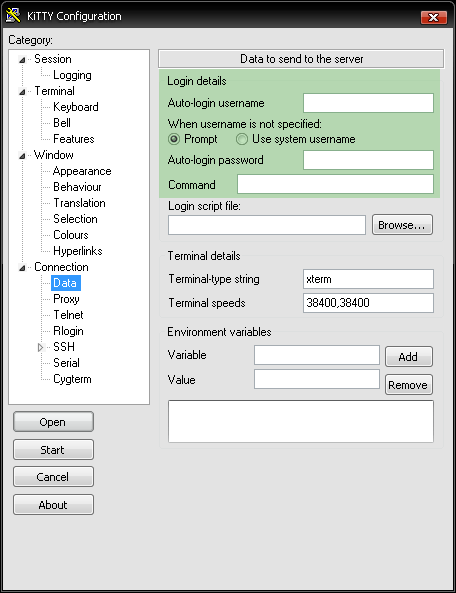This screenshot has height=593, width=456.
Task: Click the environment variables list box
Action: point(301,421)
